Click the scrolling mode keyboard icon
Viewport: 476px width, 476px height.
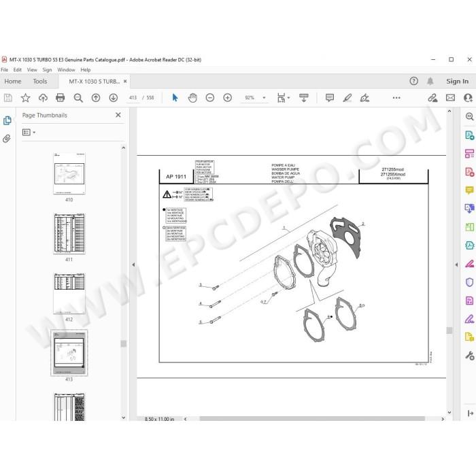tap(303, 98)
